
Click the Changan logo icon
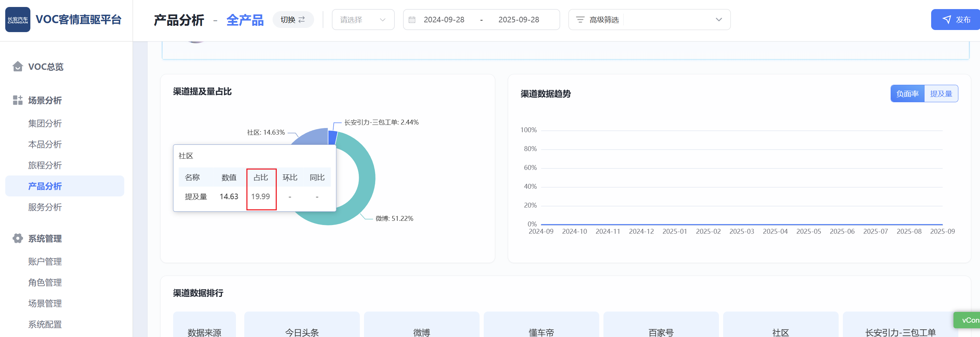(x=17, y=20)
